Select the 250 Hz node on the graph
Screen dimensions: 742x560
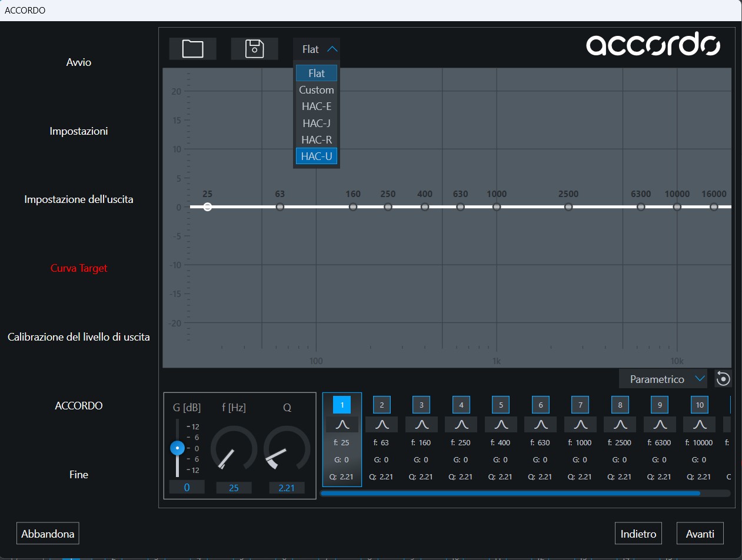[388, 206]
